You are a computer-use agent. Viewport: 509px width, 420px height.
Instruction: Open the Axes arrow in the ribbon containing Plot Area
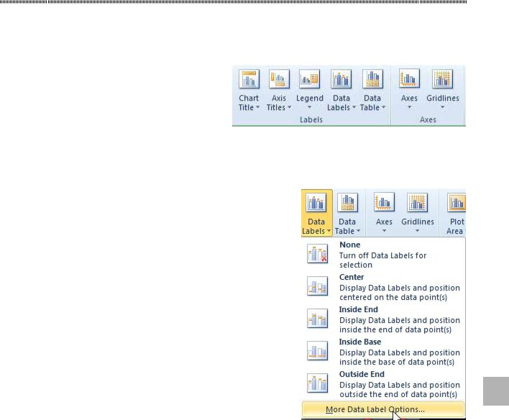(x=384, y=231)
